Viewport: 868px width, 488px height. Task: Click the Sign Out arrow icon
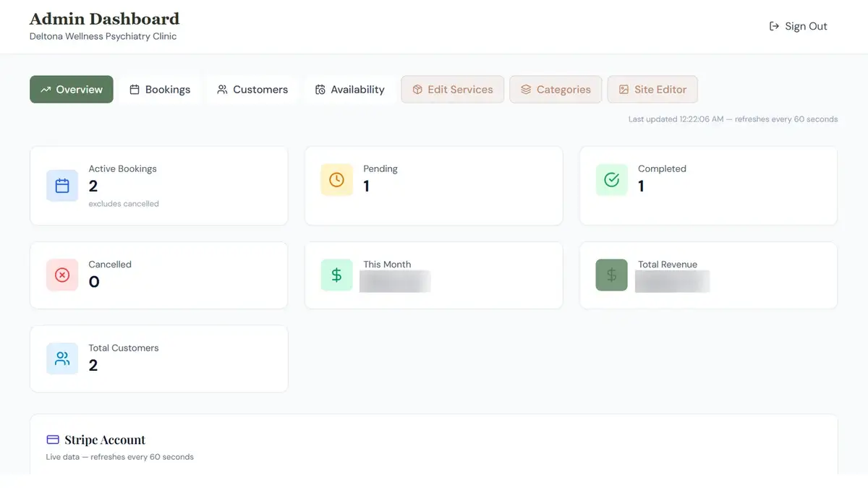click(x=774, y=26)
